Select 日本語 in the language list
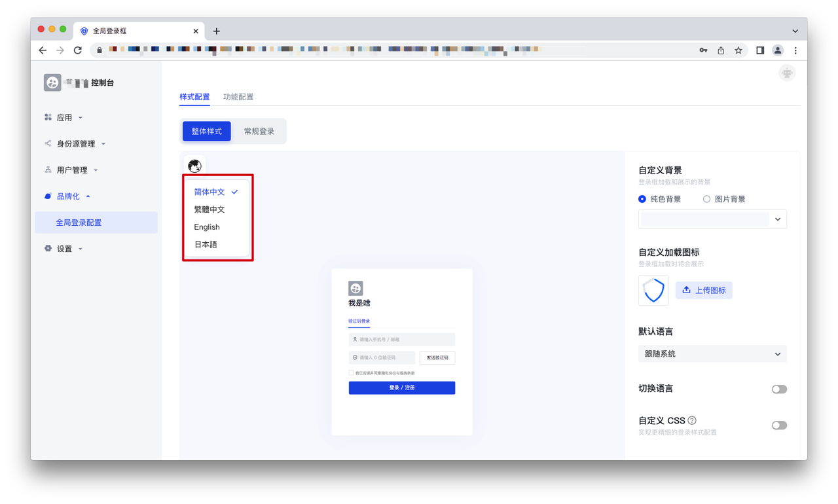 [x=206, y=245]
